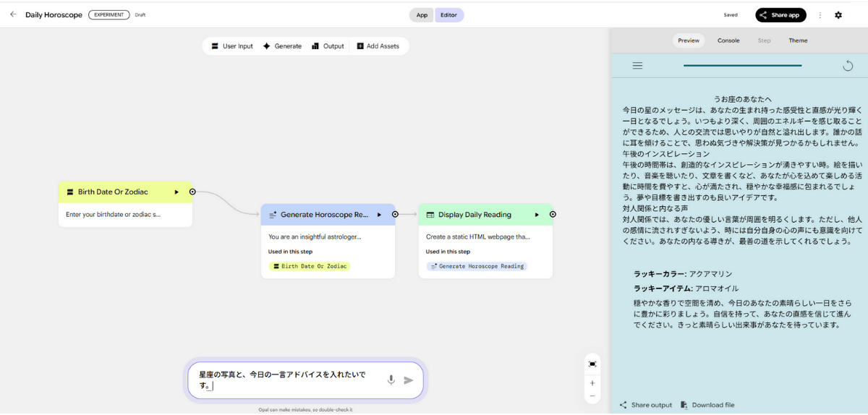
Task: Run the Birth Date Or Zodiac step
Action: point(176,192)
